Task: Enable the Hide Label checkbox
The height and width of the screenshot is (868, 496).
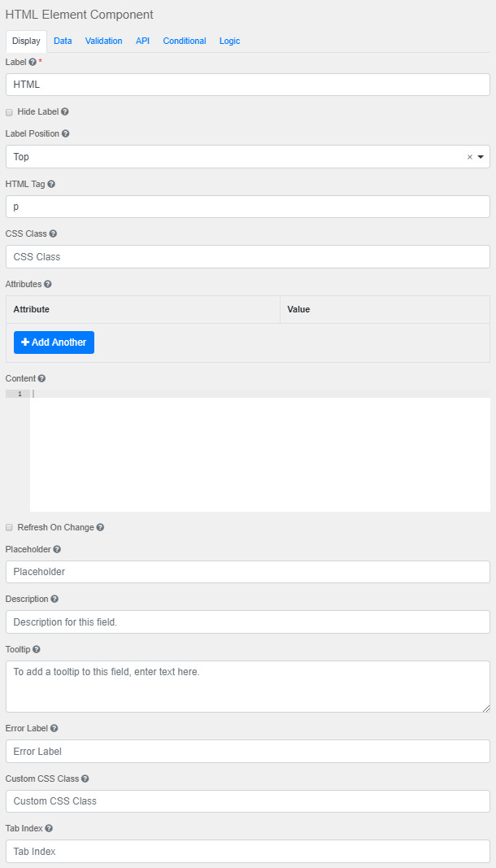Action: 9,111
